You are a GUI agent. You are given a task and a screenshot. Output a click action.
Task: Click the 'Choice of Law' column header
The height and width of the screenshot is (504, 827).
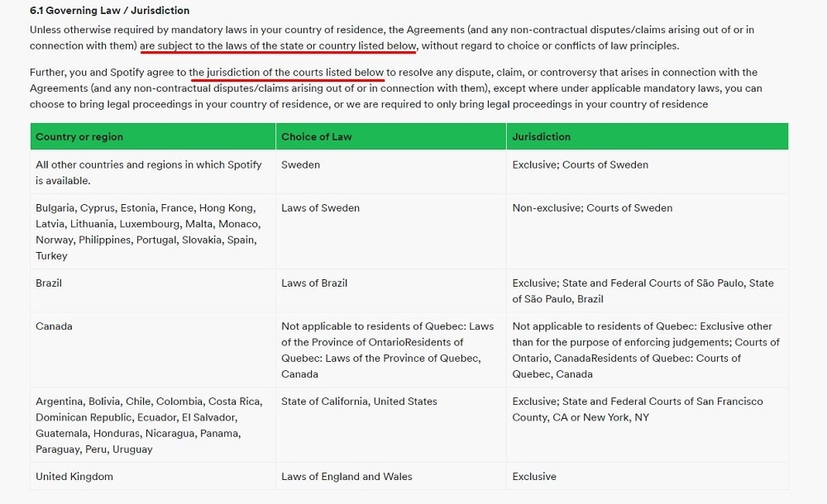(391, 136)
